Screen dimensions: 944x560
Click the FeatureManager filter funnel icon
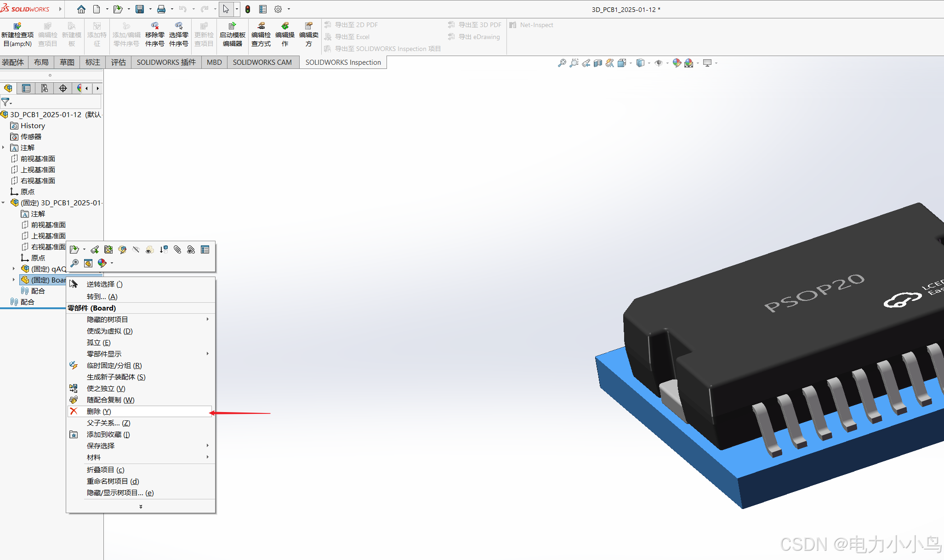click(x=5, y=102)
